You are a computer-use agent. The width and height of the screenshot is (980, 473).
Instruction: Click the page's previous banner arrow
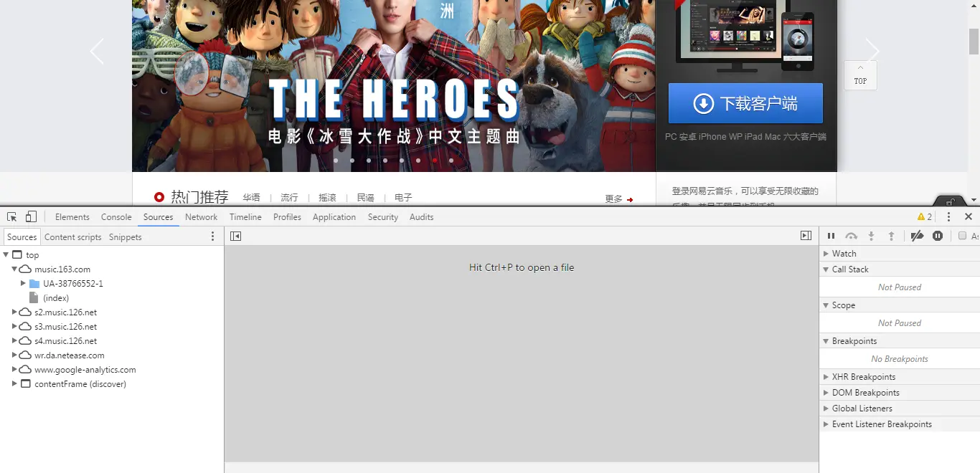pos(97,52)
